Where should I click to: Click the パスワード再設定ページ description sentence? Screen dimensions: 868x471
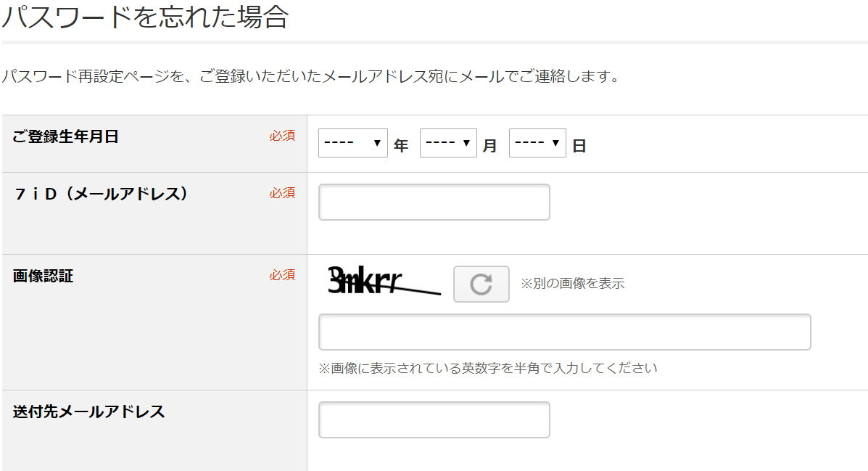tap(310, 76)
